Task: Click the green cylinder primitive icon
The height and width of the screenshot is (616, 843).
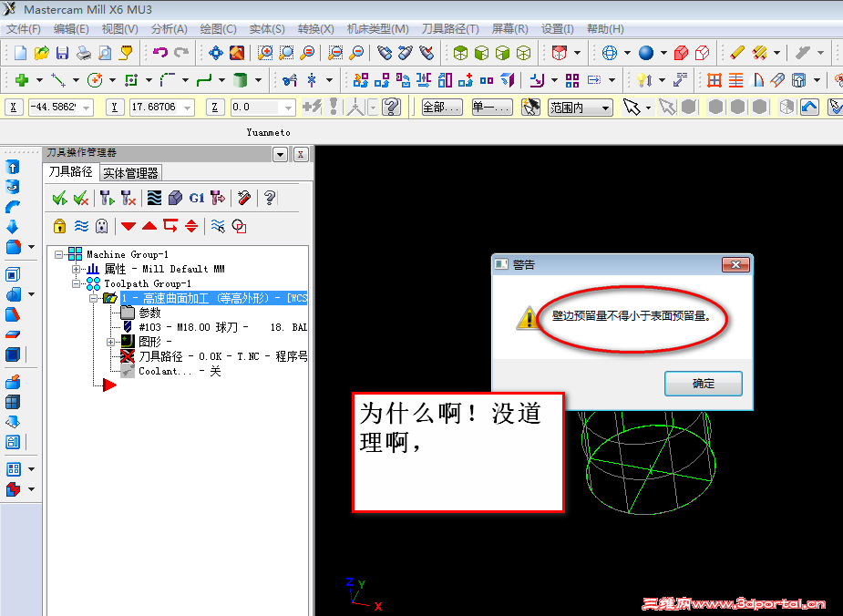Action: (x=240, y=80)
